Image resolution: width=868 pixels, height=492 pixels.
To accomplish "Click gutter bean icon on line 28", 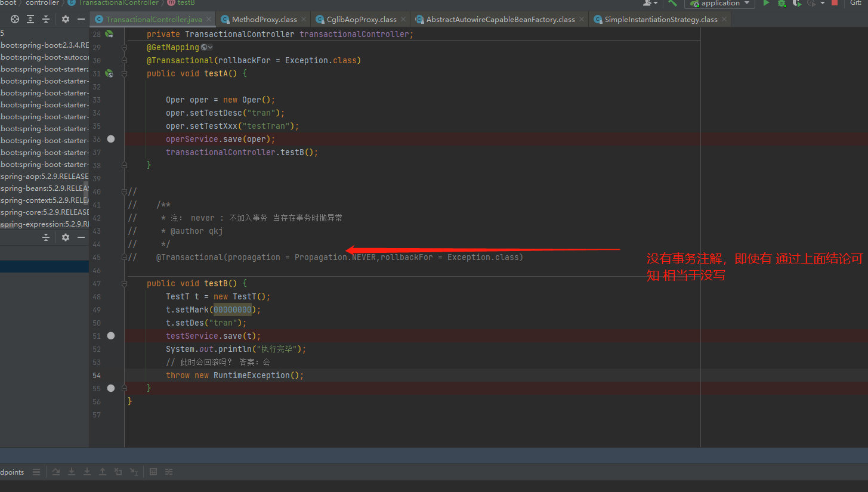I will click(109, 34).
